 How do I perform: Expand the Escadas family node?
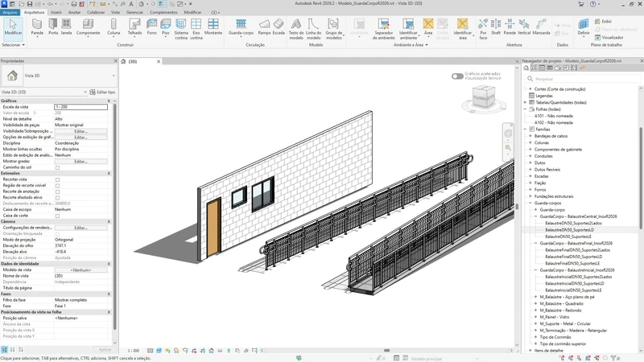(530, 176)
